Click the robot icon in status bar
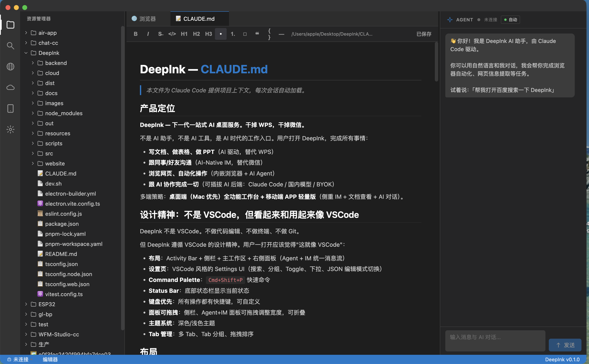The image size is (589, 364). (9, 359)
